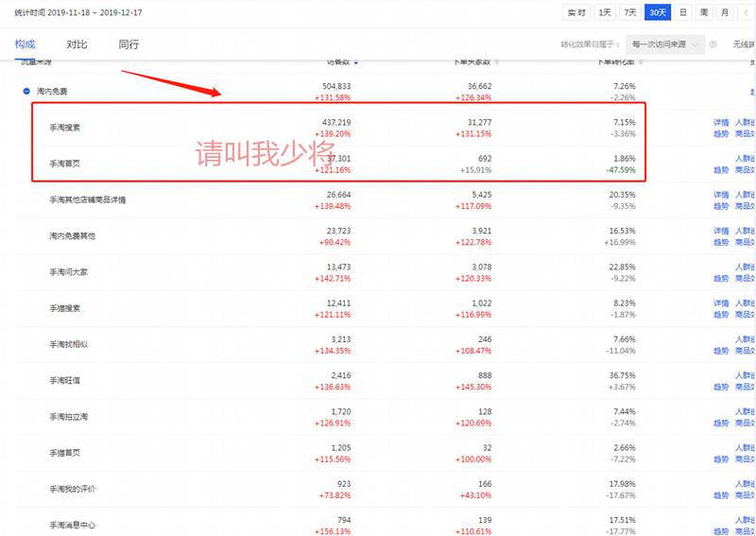Open 详情 link for 淘内免费其他 row
The image size is (756, 536).
(x=721, y=231)
